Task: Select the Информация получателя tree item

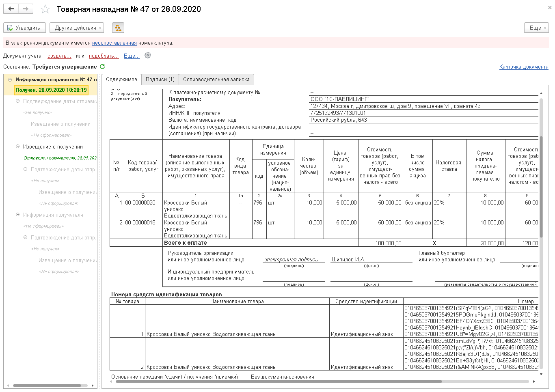Action: click(x=53, y=215)
